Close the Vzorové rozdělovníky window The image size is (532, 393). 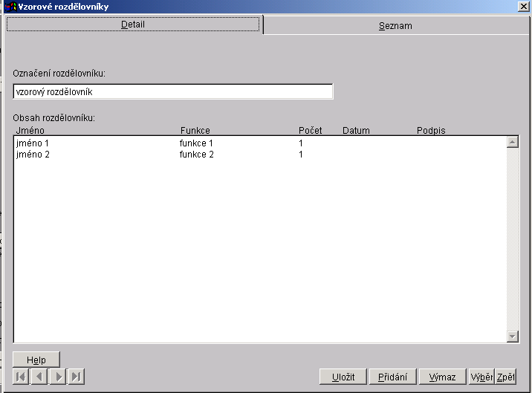point(522,7)
